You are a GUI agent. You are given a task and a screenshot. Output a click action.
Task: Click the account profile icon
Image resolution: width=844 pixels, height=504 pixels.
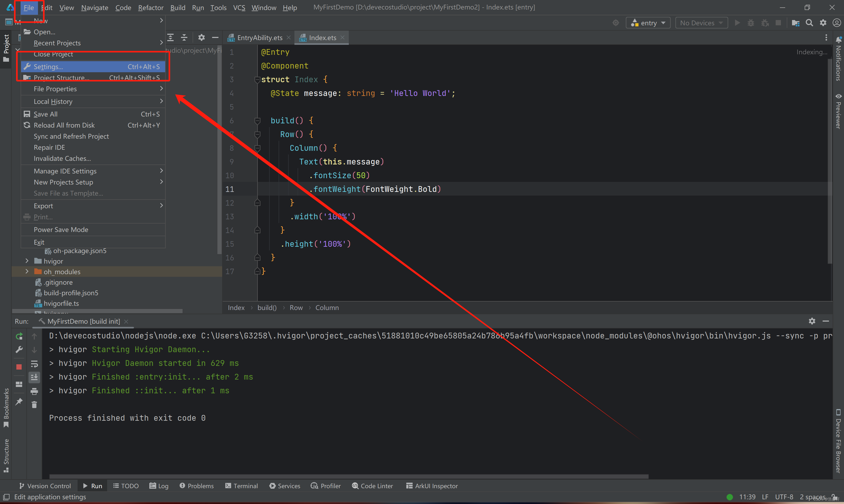point(837,23)
